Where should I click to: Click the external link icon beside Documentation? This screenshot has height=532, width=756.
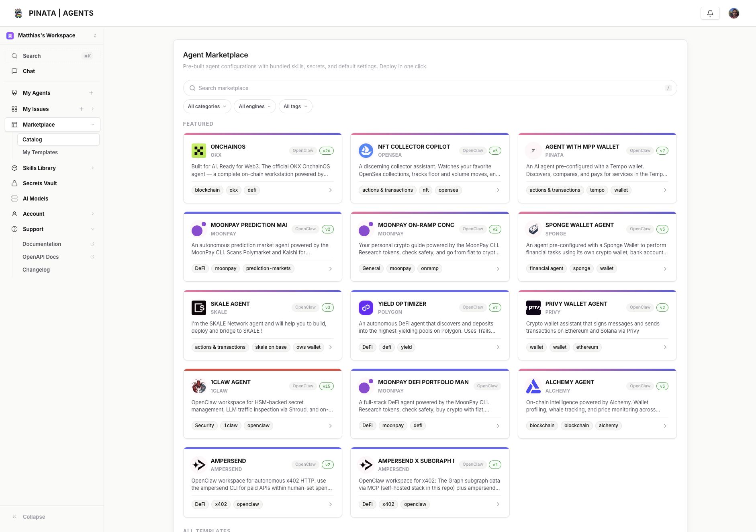(92, 244)
